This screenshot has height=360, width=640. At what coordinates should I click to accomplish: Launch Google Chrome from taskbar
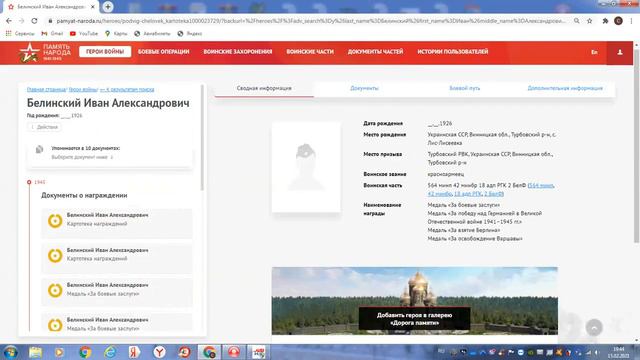pyautogui.click(x=85, y=352)
